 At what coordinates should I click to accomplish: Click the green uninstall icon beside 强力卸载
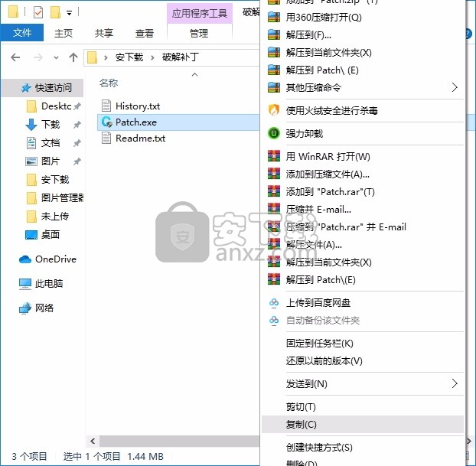click(x=274, y=133)
